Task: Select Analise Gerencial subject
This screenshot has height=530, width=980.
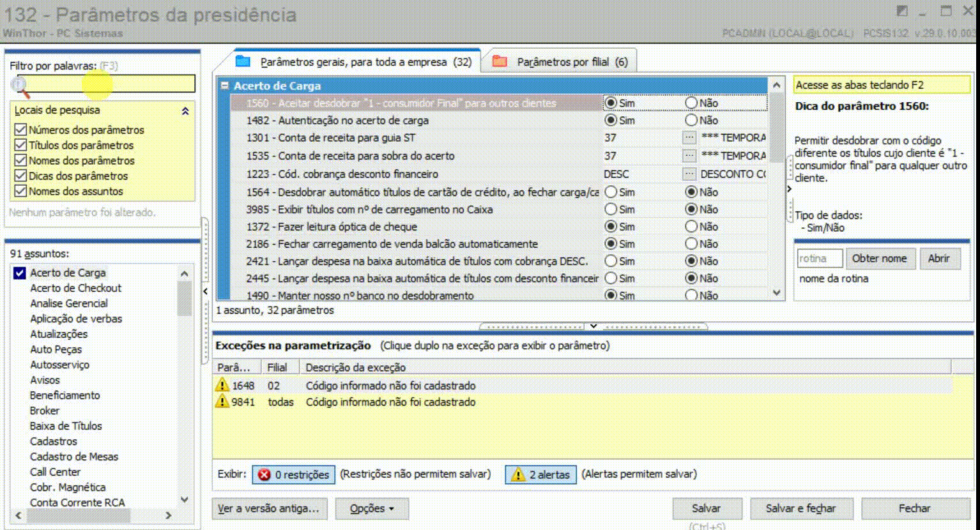Action: (x=69, y=303)
